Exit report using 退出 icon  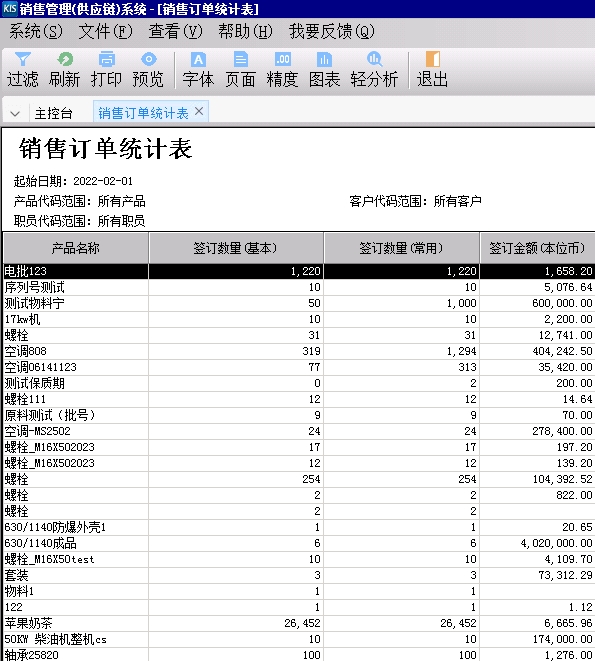tap(432, 70)
